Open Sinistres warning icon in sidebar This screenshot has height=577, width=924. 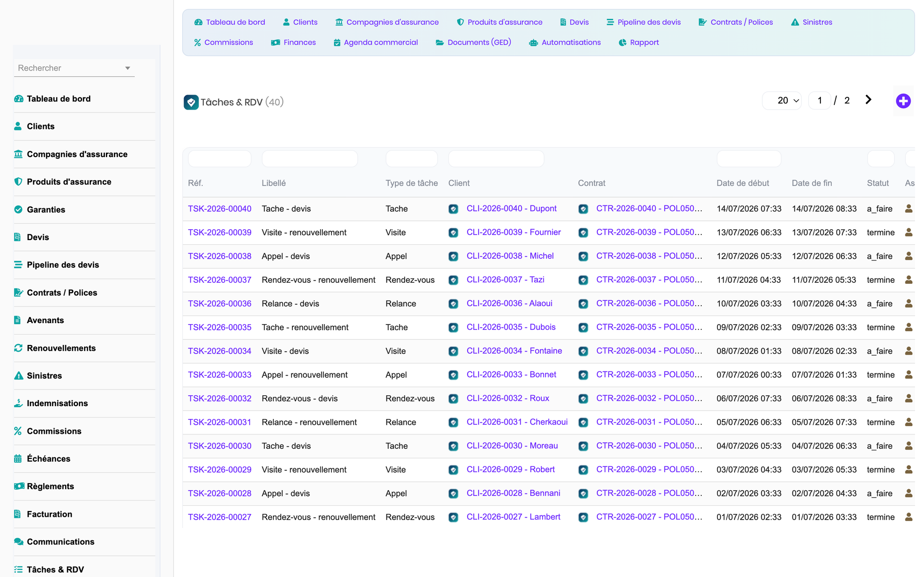pyautogui.click(x=19, y=375)
